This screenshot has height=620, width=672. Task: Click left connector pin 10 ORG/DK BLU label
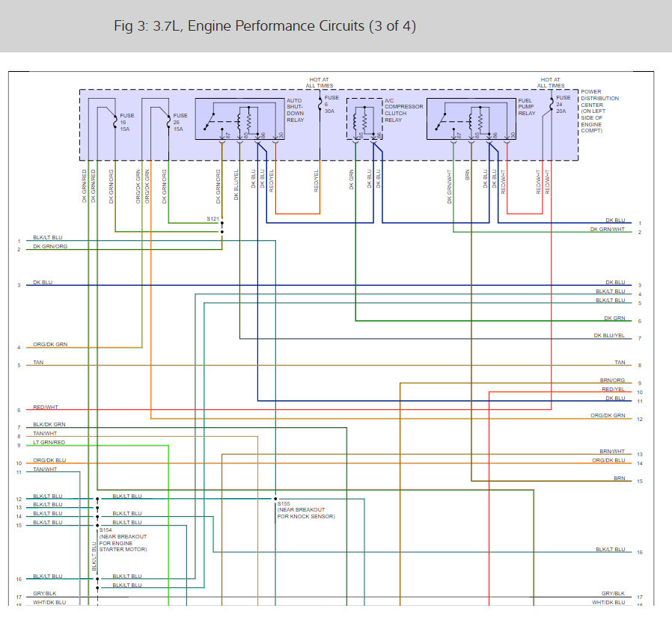[49, 461]
